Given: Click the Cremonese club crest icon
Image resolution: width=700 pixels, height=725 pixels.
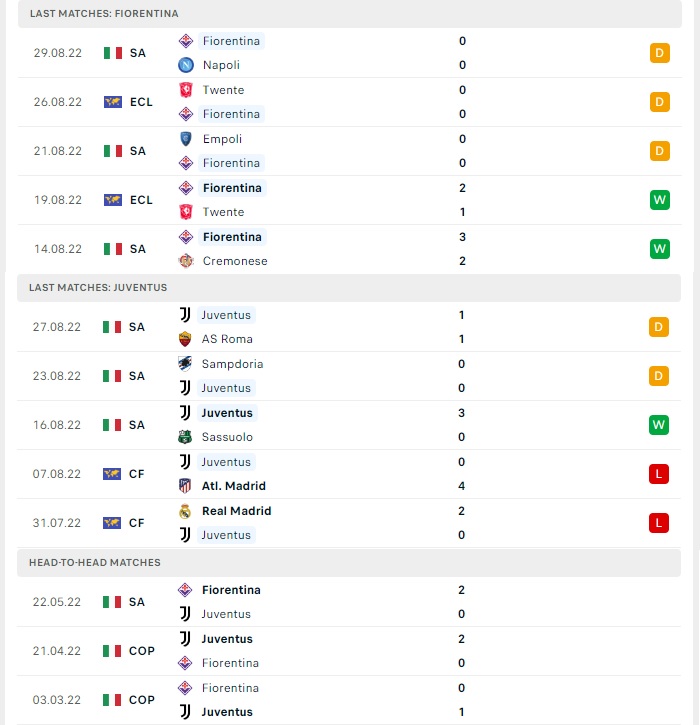Looking at the screenshot, I should tap(186, 261).
